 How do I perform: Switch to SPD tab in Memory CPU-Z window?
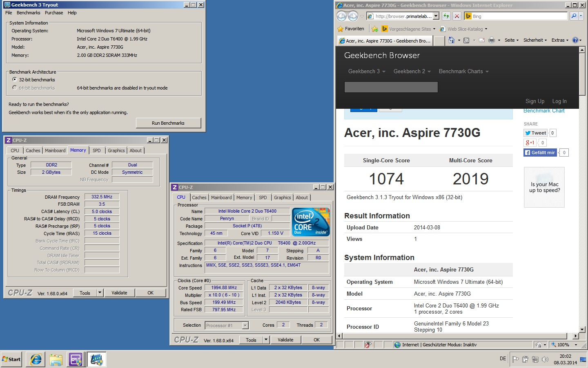(x=97, y=150)
